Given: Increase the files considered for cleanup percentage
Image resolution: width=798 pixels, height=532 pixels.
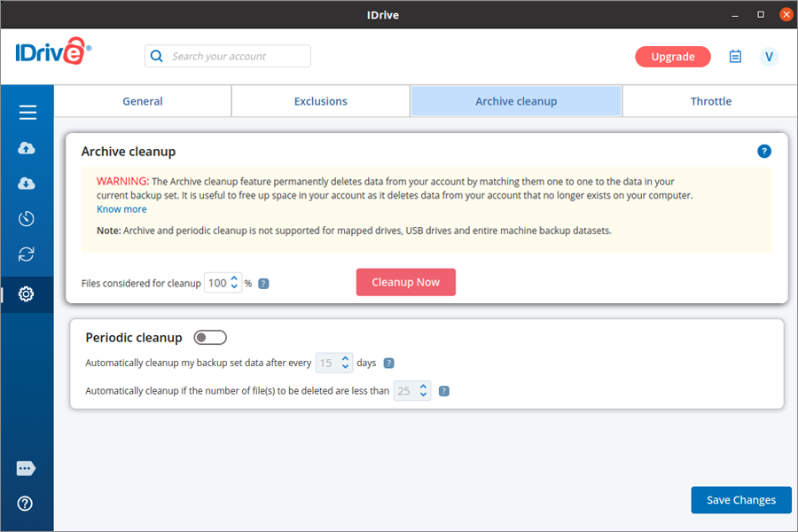Looking at the screenshot, I should 234,278.
